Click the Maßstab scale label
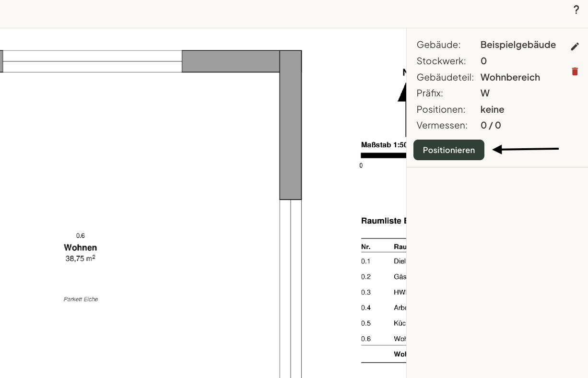 [384, 144]
